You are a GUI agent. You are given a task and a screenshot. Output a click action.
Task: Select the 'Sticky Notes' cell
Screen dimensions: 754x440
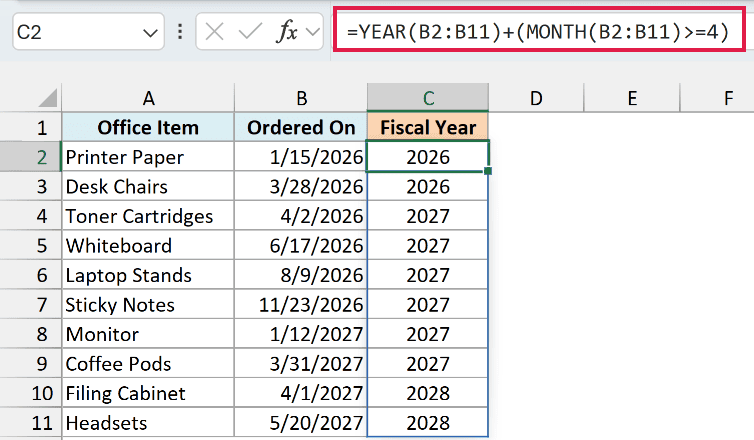148,304
